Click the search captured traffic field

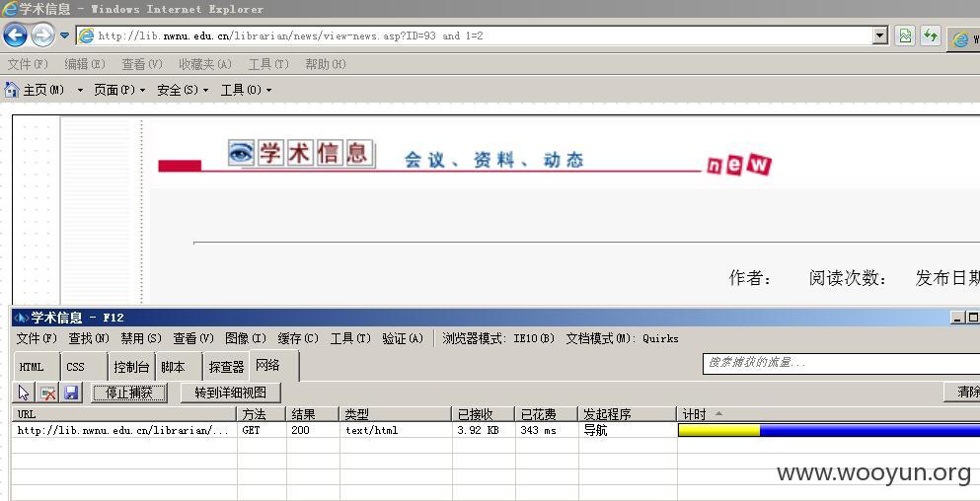coord(841,363)
